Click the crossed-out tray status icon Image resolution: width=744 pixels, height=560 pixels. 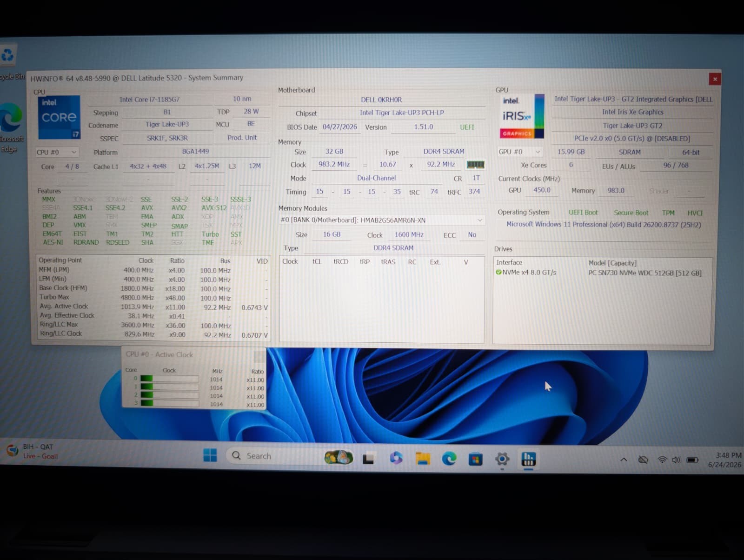click(x=643, y=460)
